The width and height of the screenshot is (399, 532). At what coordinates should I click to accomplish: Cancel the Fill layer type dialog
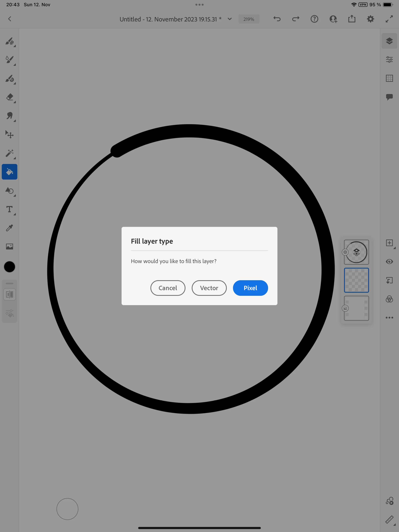click(x=168, y=288)
